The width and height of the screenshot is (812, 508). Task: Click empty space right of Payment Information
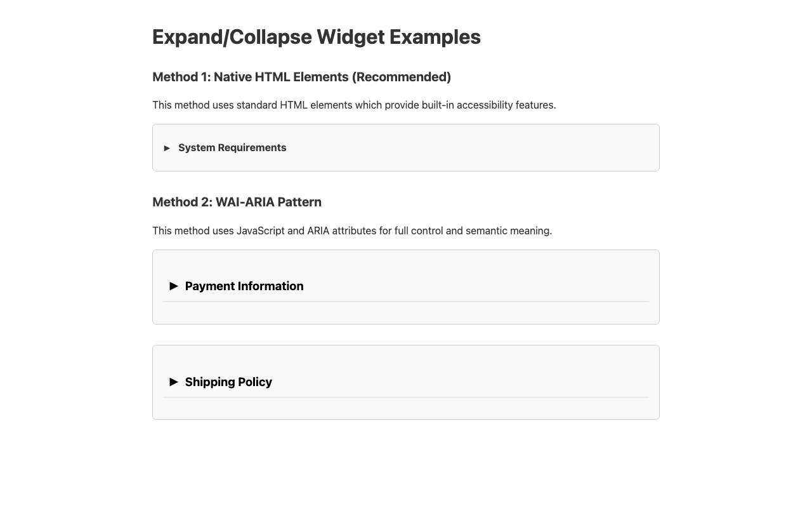click(x=476, y=286)
